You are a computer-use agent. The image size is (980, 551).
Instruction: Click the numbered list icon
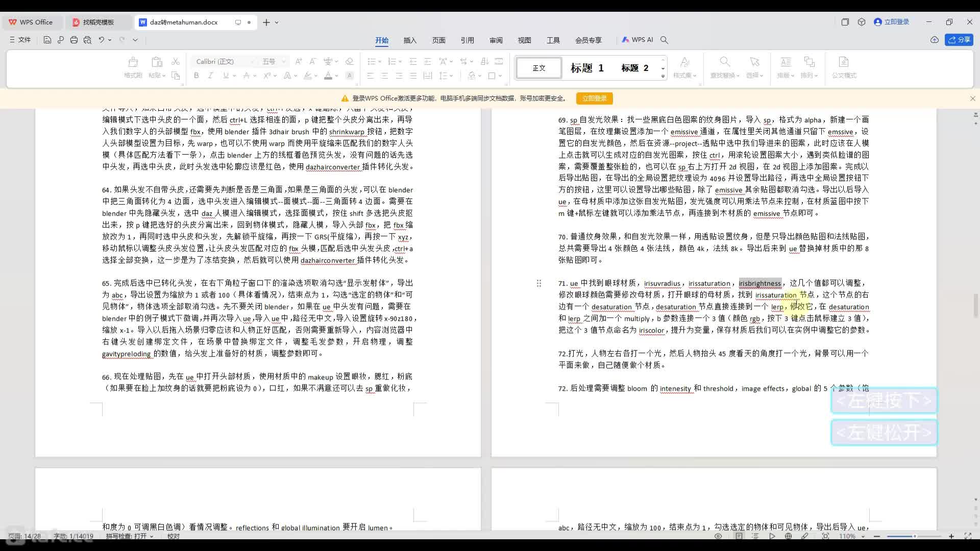pyautogui.click(x=391, y=61)
